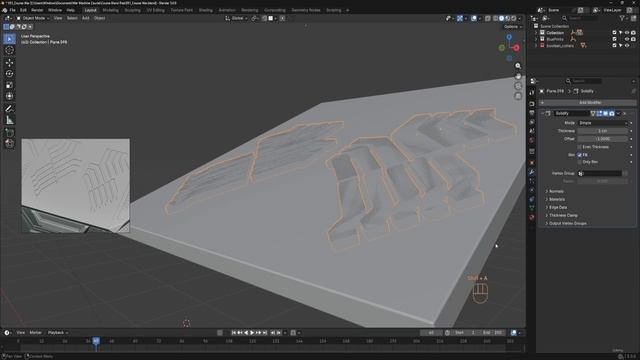
Task: Open the Object properties tab (orange square)
Action: point(532,162)
